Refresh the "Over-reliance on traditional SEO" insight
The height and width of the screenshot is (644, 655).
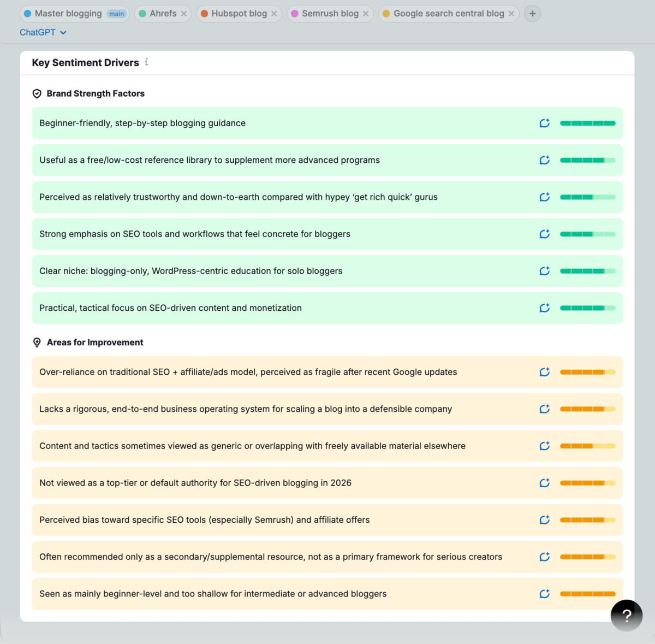tap(544, 372)
